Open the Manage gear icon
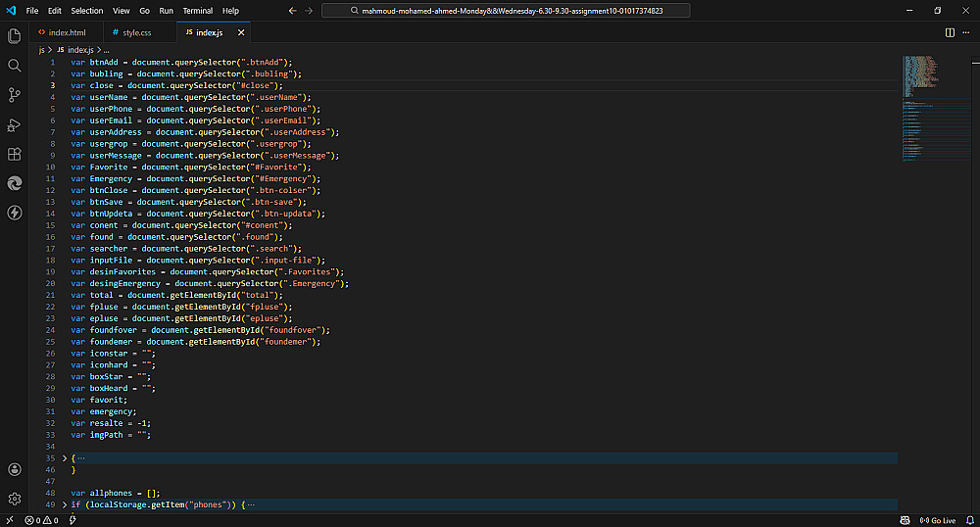 (x=14, y=500)
